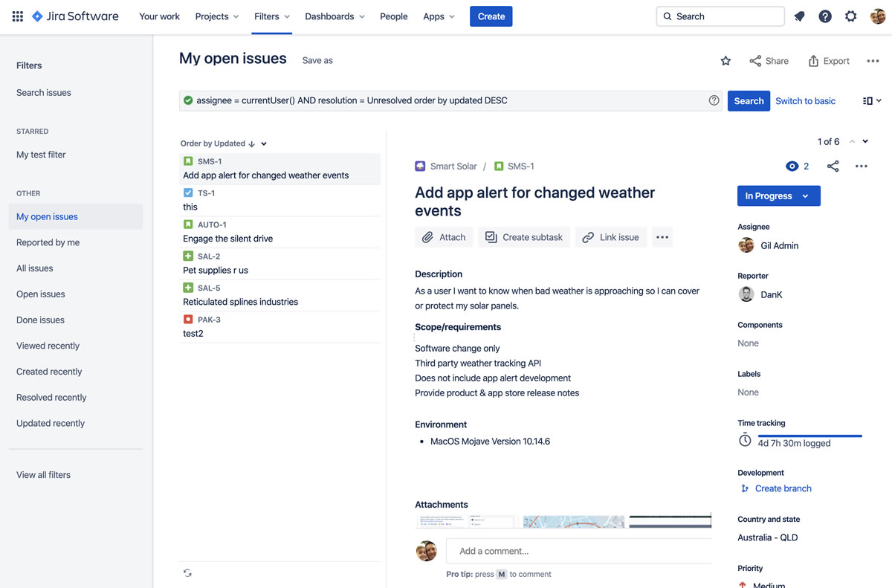Image resolution: width=892 pixels, height=588 pixels.
Task: Expand the Filters menu
Action: (272, 16)
